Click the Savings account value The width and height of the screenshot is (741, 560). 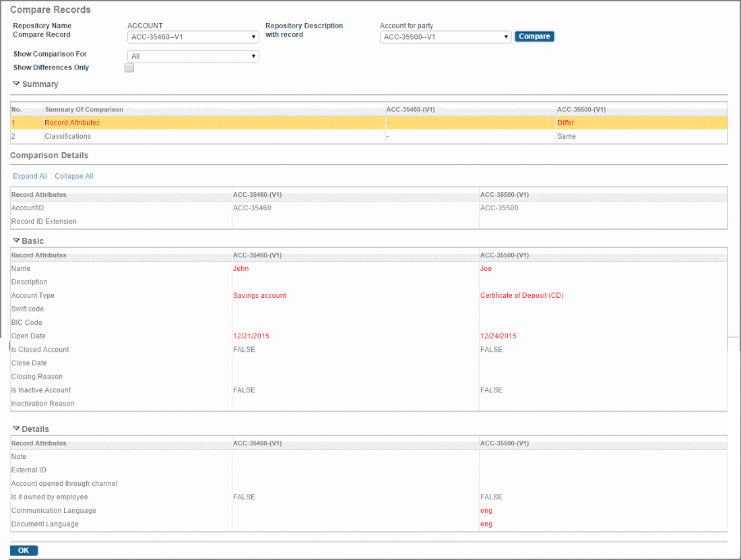tap(259, 295)
